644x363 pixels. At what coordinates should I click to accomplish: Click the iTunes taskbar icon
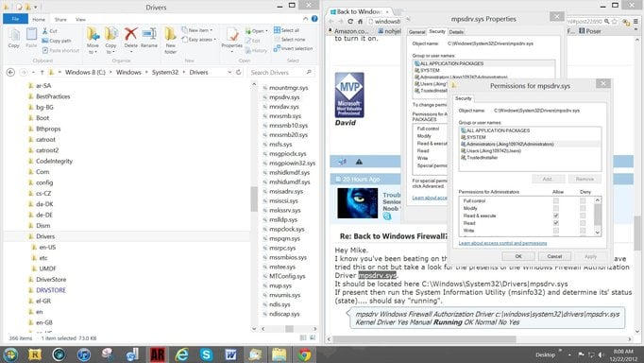[84, 354]
